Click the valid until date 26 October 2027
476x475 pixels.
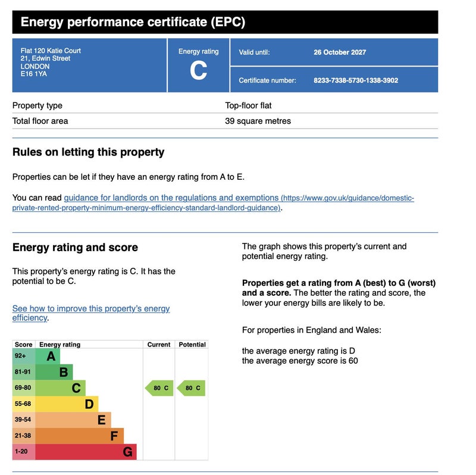tap(340, 52)
